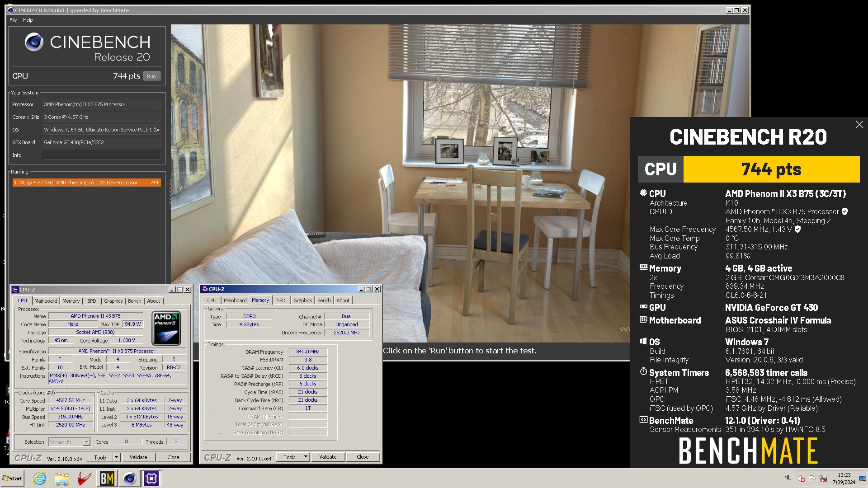Switch to Graphics tab in right CPU-Z
The width and height of the screenshot is (868, 488).
point(303,300)
